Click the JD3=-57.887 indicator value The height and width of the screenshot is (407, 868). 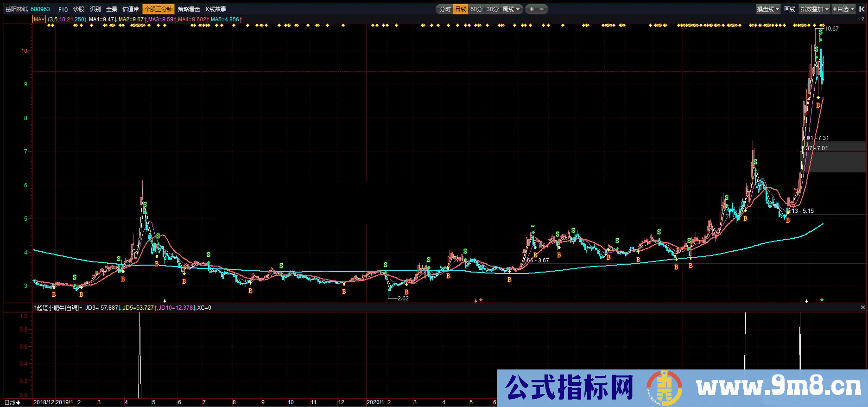point(101,308)
